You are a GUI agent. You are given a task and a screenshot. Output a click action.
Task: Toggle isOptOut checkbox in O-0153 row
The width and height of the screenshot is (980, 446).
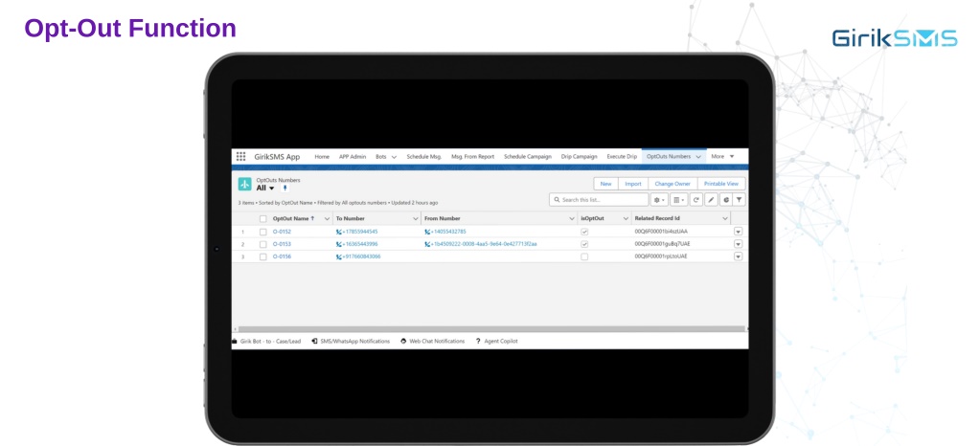[x=584, y=244]
